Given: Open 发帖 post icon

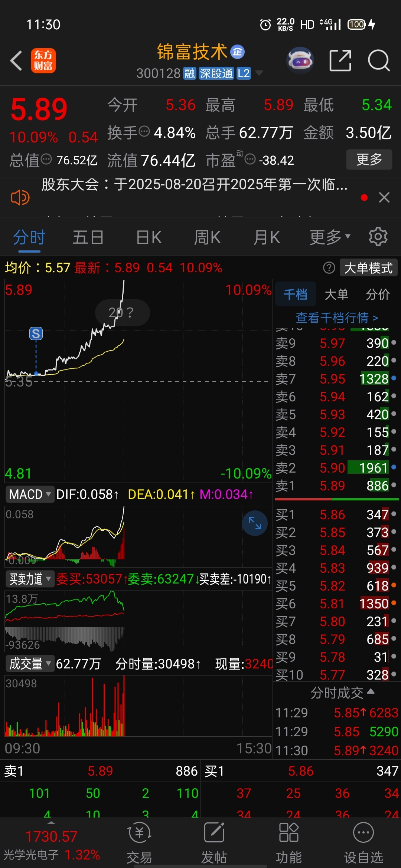Looking at the screenshot, I should (x=214, y=843).
